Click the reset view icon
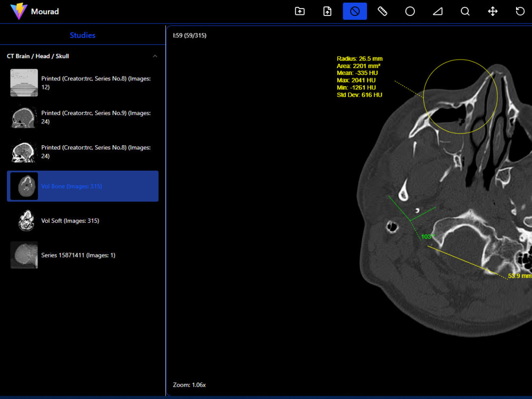Screen dimensions: 532x399 coord(520,11)
